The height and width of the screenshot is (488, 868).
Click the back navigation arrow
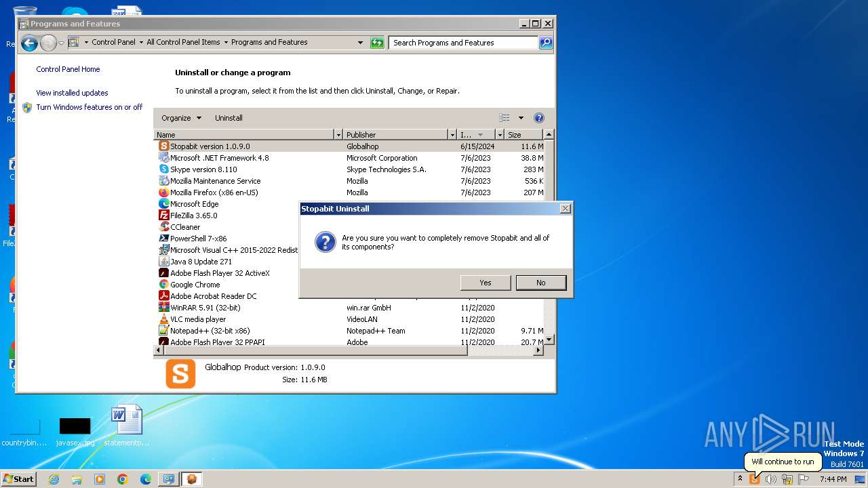coord(28,43)
